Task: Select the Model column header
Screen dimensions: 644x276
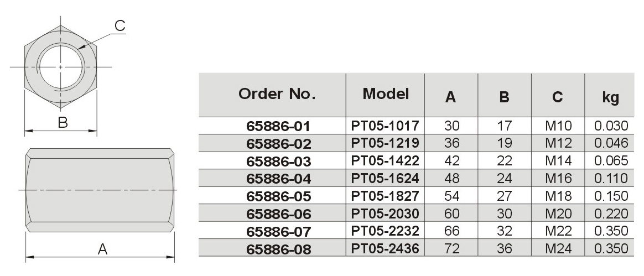Action: 386,94
